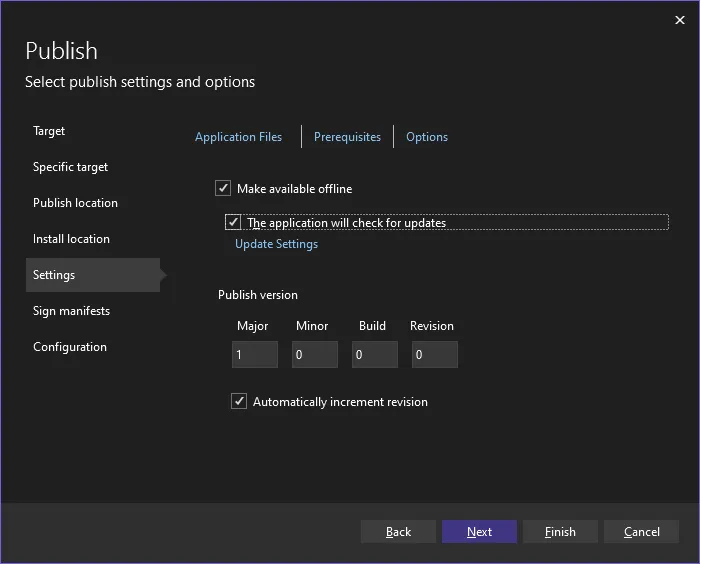Viewport: 701px width, 564px height.
Task: Click the Major version field
Action: 254,354
